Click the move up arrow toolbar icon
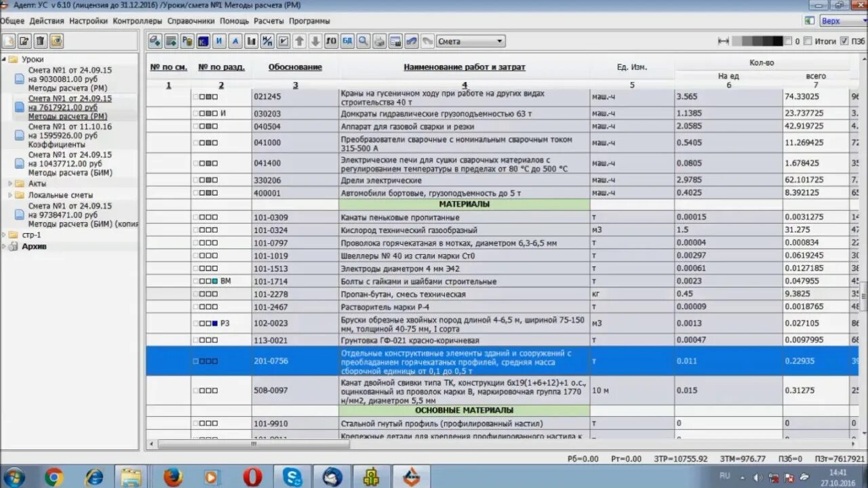 tap(300, 41)
